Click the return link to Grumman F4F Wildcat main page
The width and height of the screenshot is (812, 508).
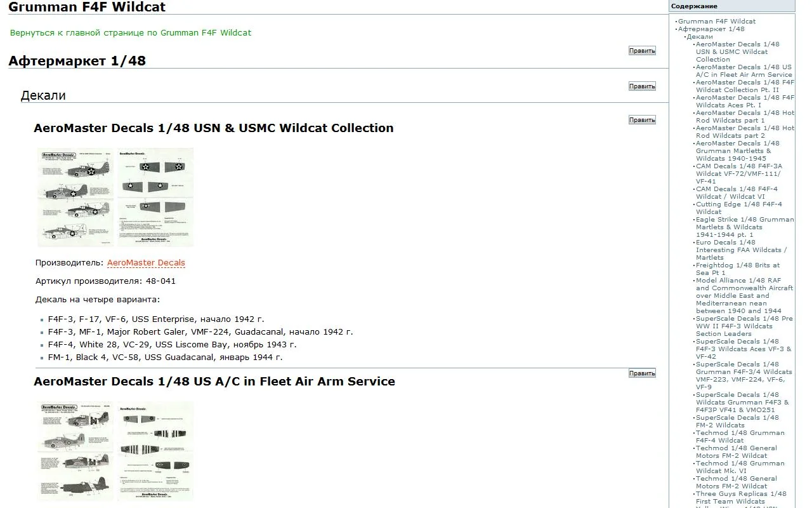click(x=131, y=33)
